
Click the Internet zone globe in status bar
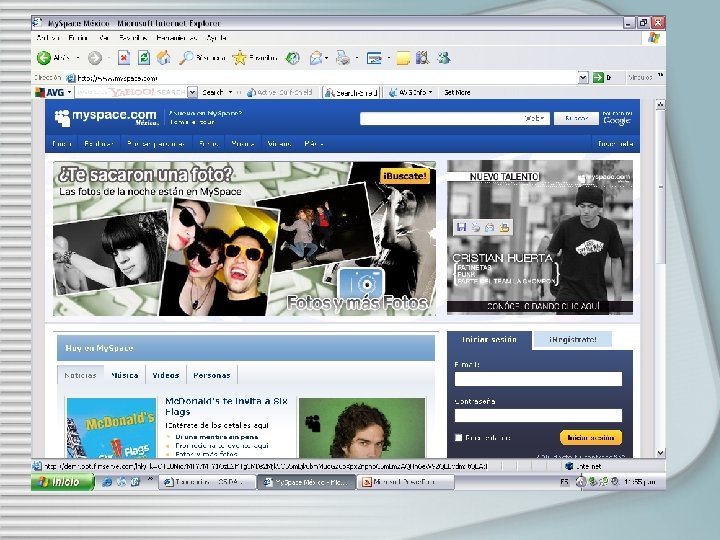569,466
